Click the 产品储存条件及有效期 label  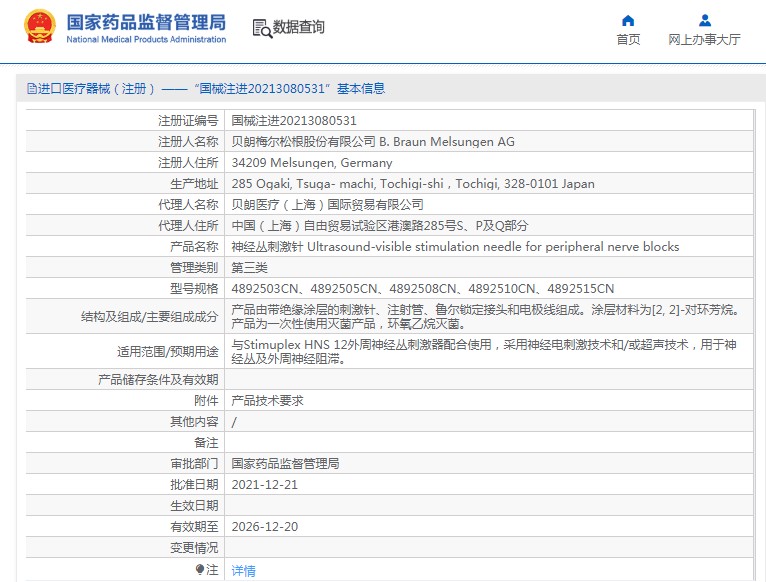pos(158,380)
